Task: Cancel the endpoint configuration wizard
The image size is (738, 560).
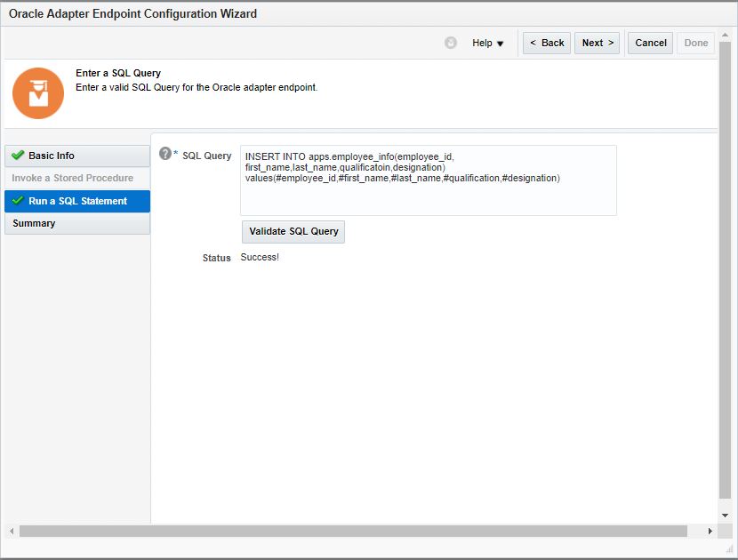Action: 651,43
